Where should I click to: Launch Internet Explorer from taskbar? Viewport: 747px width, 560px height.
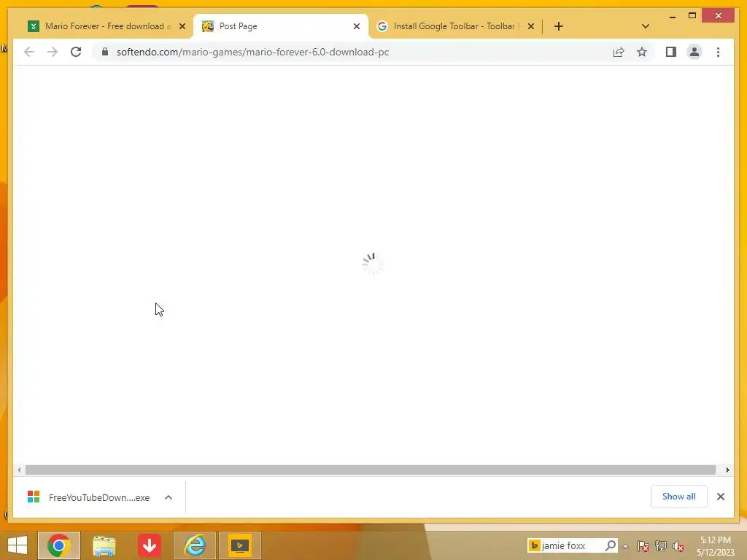(x=195, y=545)
